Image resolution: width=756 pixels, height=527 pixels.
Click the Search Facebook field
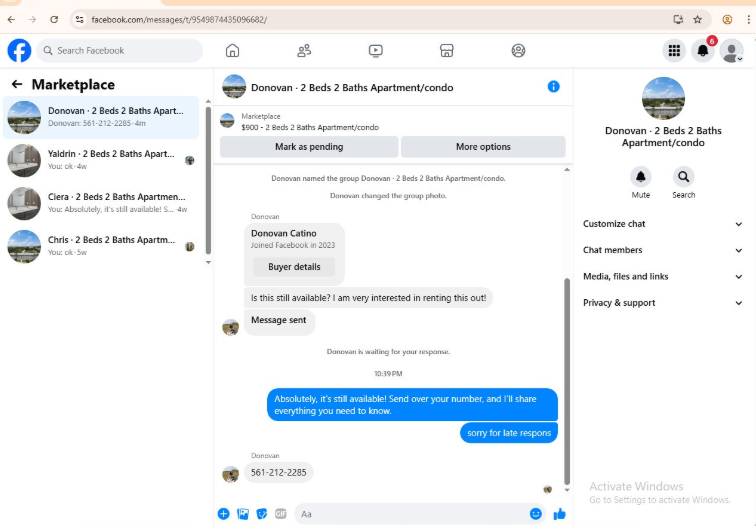tap(120, 51)
